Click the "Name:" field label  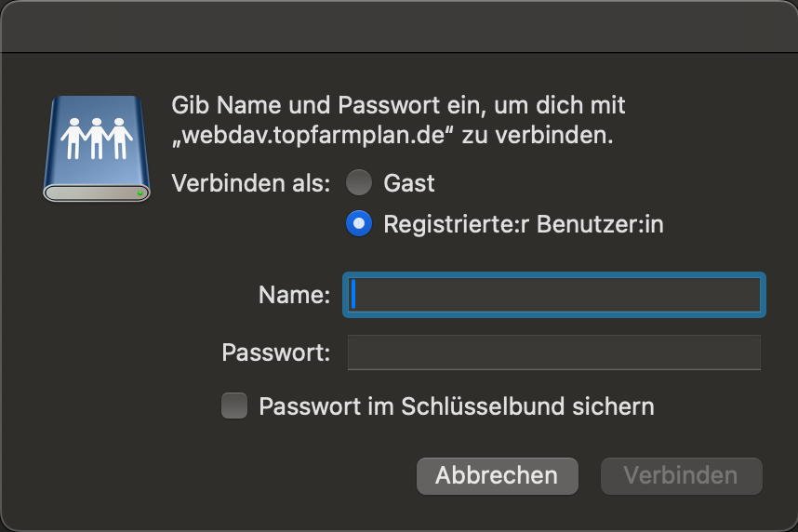294,296
